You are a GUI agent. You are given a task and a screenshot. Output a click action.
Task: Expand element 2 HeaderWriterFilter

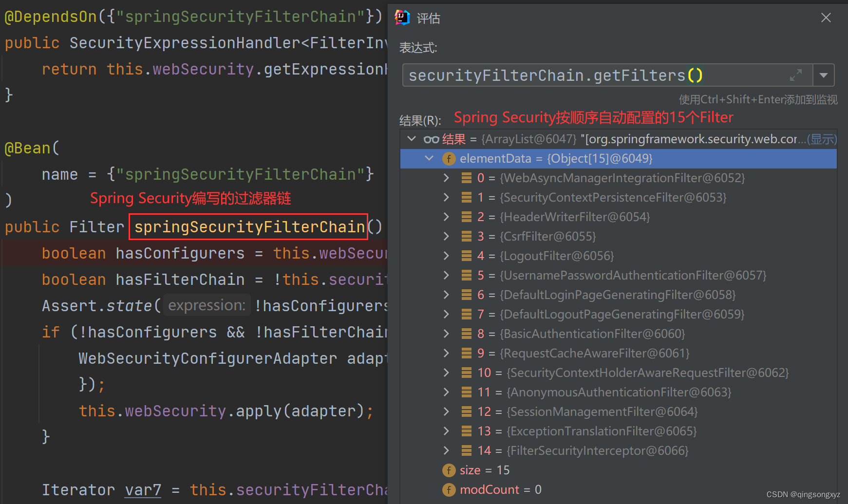tap(446, 217)
